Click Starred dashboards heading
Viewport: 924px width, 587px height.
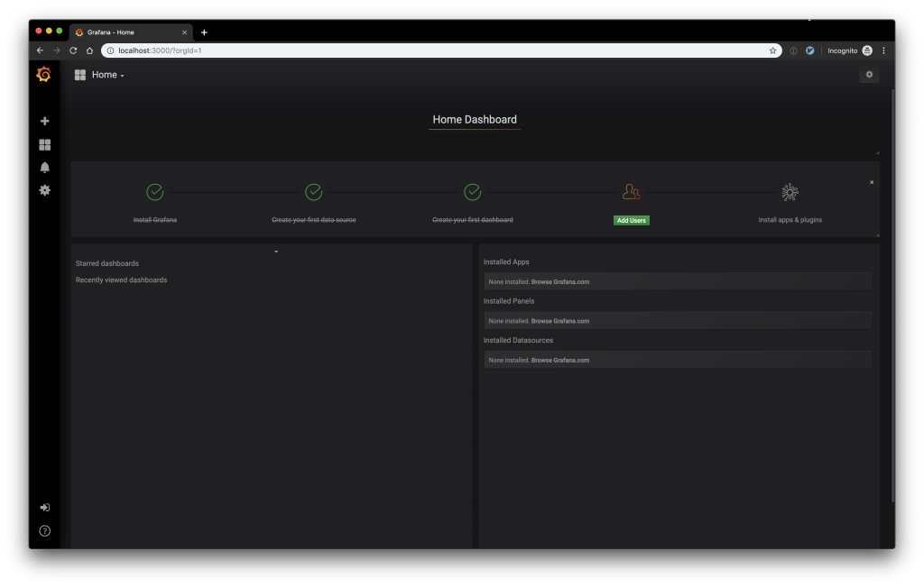[107, 263]
